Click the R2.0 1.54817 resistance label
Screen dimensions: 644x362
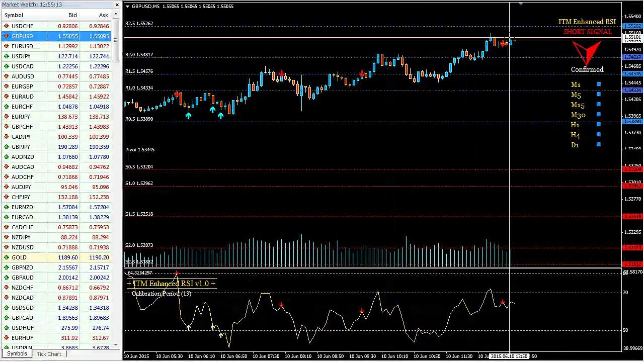click(139, 54)
